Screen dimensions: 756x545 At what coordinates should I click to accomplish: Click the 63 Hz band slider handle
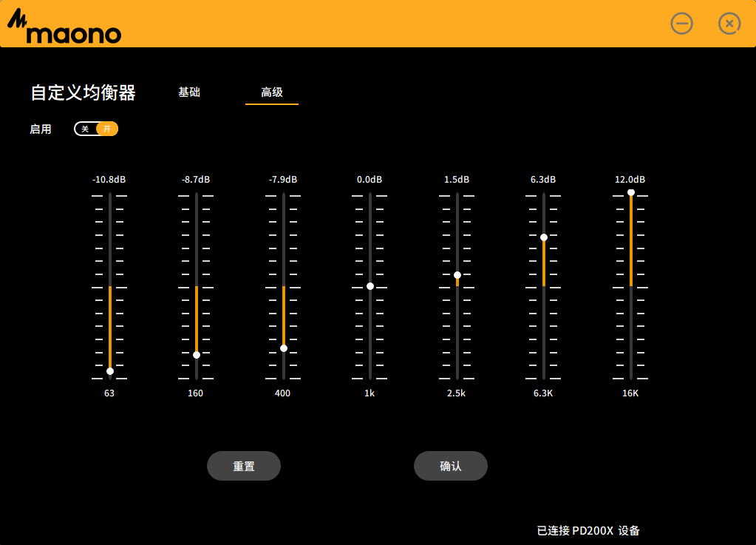[110, 371]
